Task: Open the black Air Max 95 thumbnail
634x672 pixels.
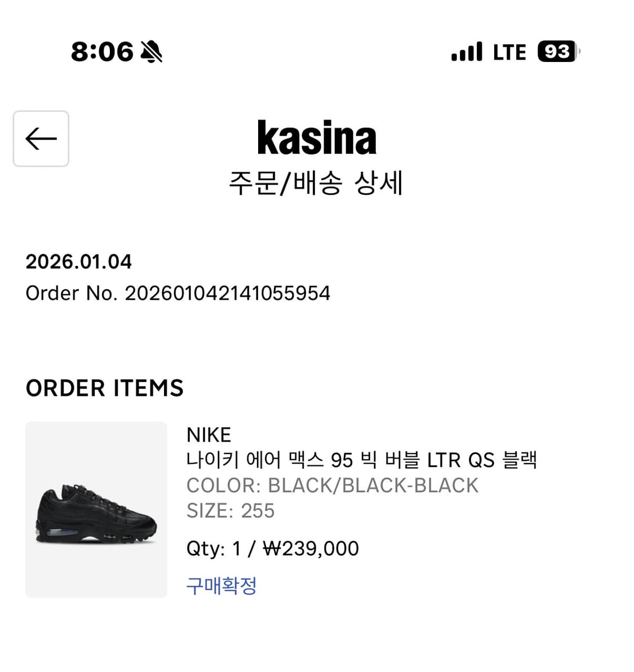Action: (x=96, y=509)
